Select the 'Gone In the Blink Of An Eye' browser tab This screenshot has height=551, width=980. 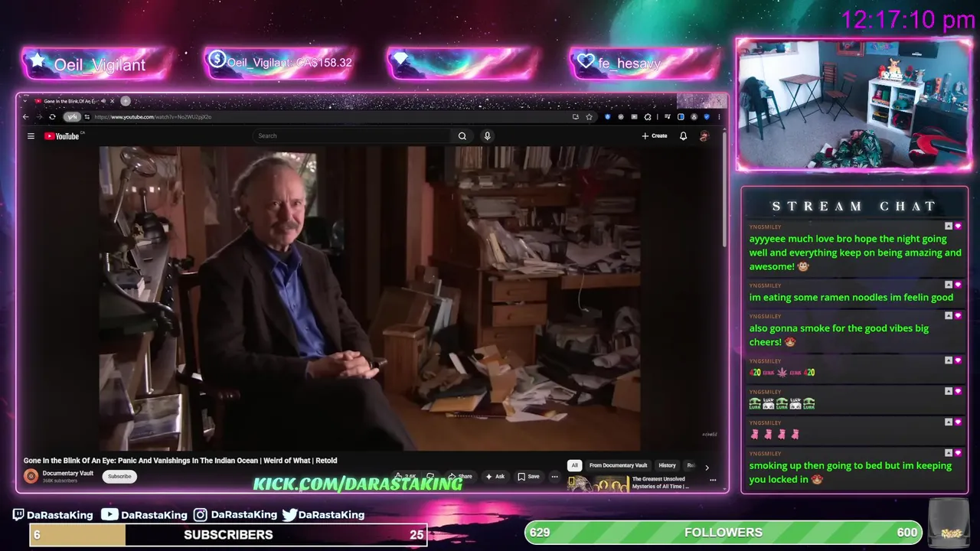coord(75,101)
